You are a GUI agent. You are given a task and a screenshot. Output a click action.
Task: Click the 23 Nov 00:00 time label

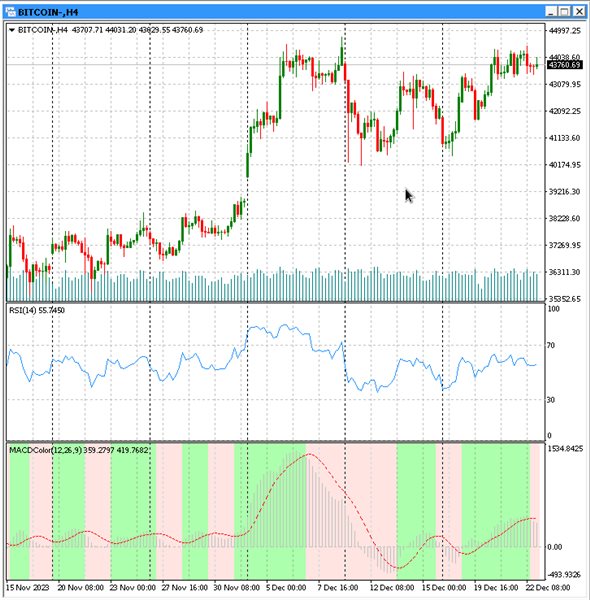132,587
